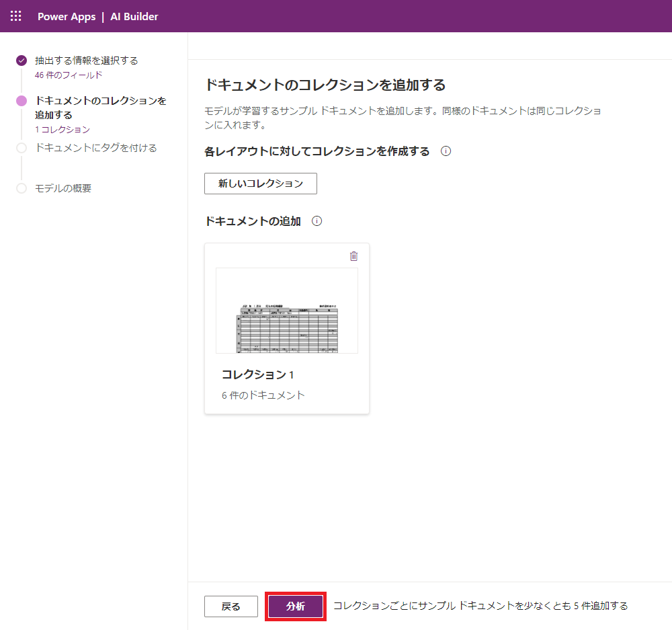Click the purple checkmark step indicator
The height and width of the screenshot is (630, 672).
click(x=22, y=61)
